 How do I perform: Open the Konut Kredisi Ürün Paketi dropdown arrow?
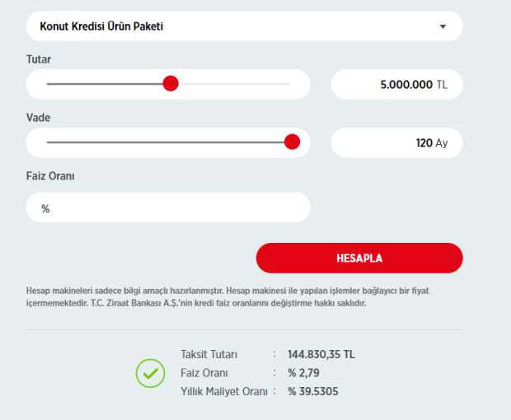(443, 26)
